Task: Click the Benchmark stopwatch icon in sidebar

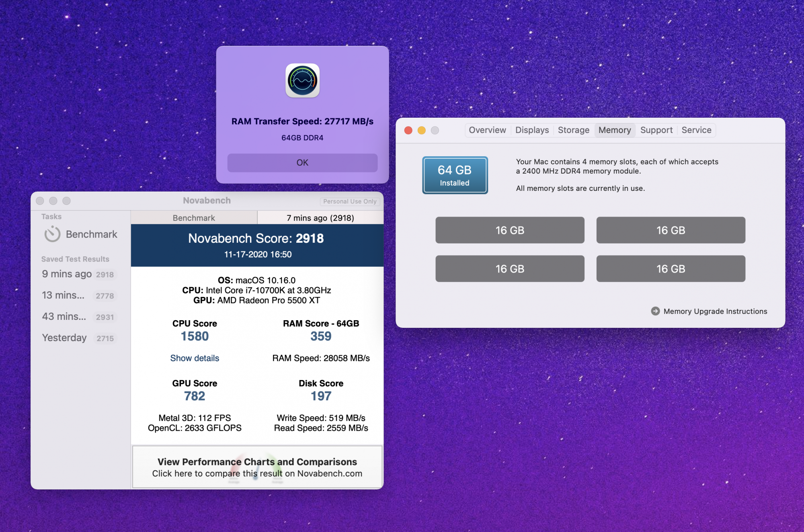Action: click(x=52, y=234)
